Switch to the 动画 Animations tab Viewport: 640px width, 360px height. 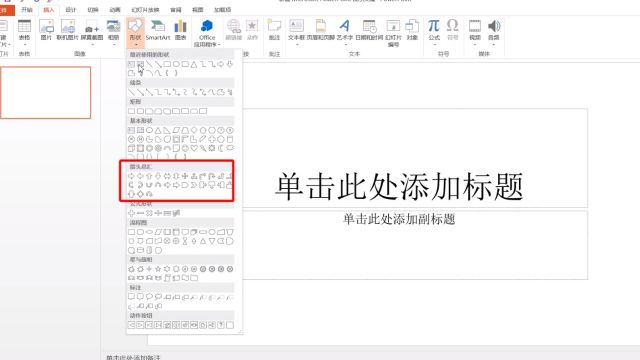tap(115, 10)
